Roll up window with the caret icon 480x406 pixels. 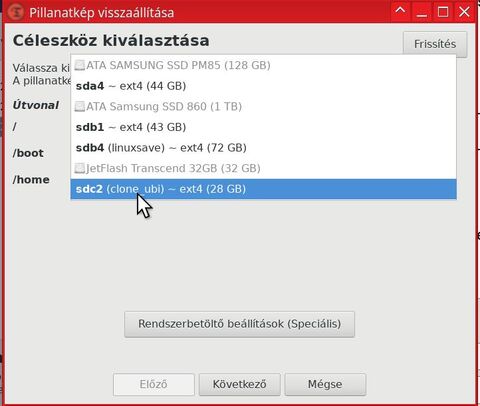click(x=400, y=12)
